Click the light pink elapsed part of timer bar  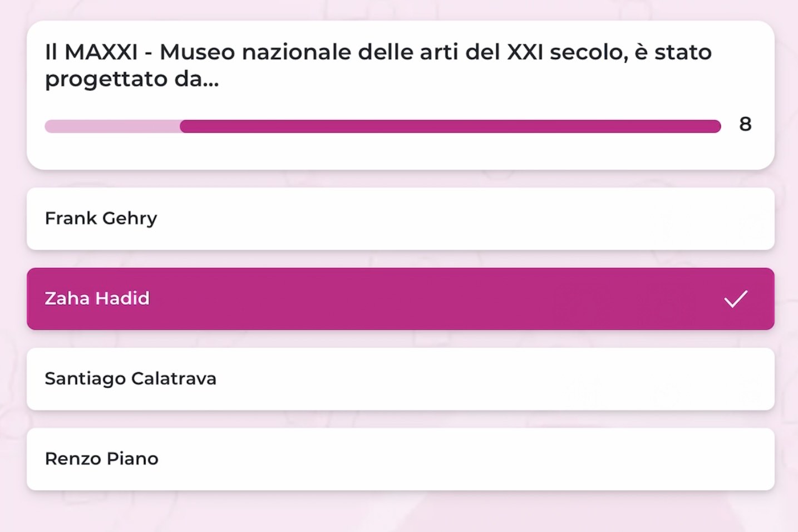(112, 126)
